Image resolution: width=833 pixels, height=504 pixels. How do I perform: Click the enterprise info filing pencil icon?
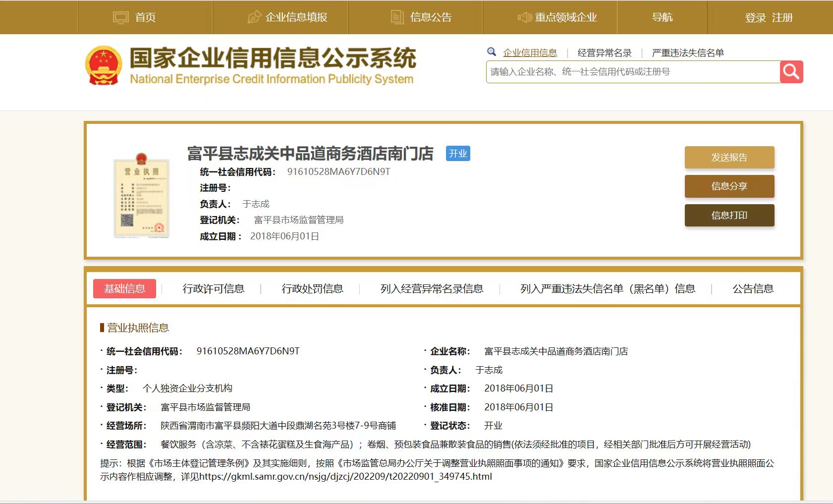(254, 17)
